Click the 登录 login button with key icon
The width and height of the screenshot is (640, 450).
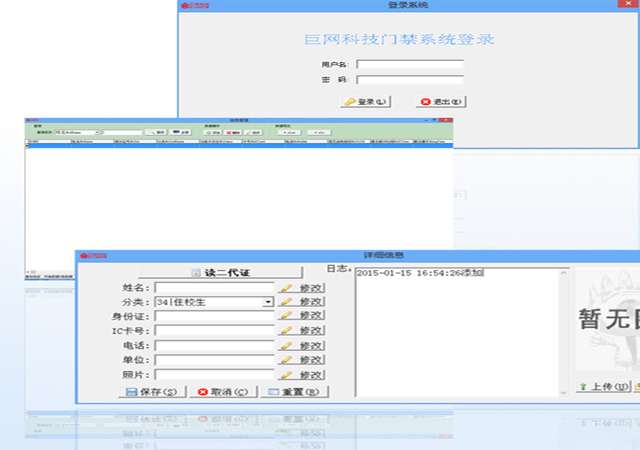pyautogui.click(x=365, y=101)
